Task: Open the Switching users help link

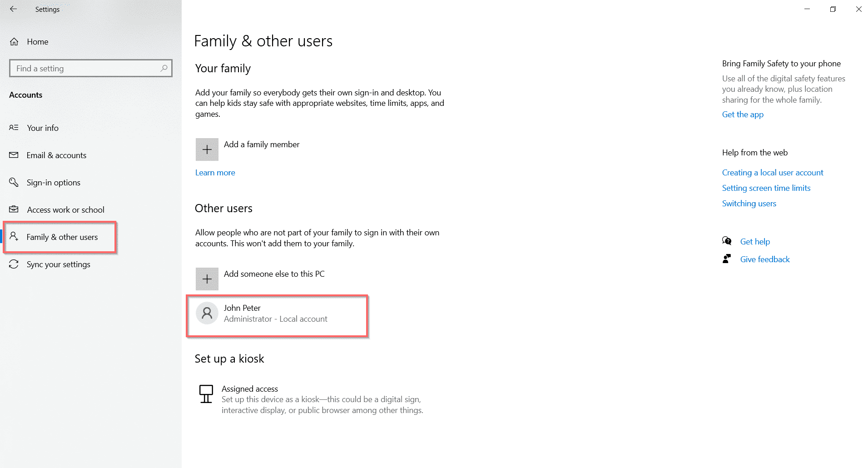Action: tap(749, 204)
